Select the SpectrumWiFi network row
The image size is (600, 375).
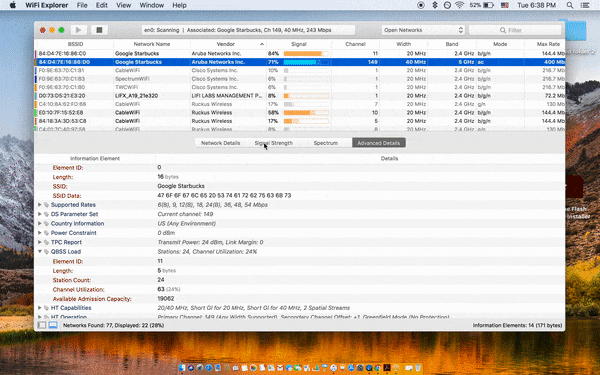[300, 79]
